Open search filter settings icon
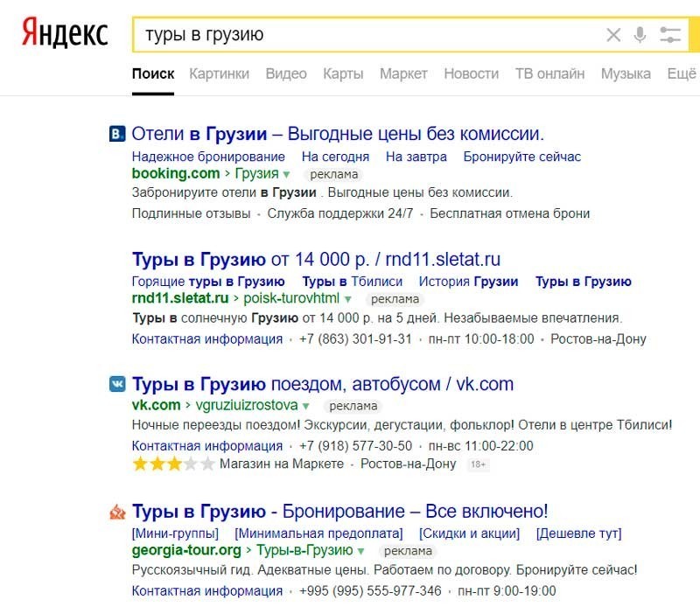This screenshot has width=700, height=614. (x=670, y=34)
